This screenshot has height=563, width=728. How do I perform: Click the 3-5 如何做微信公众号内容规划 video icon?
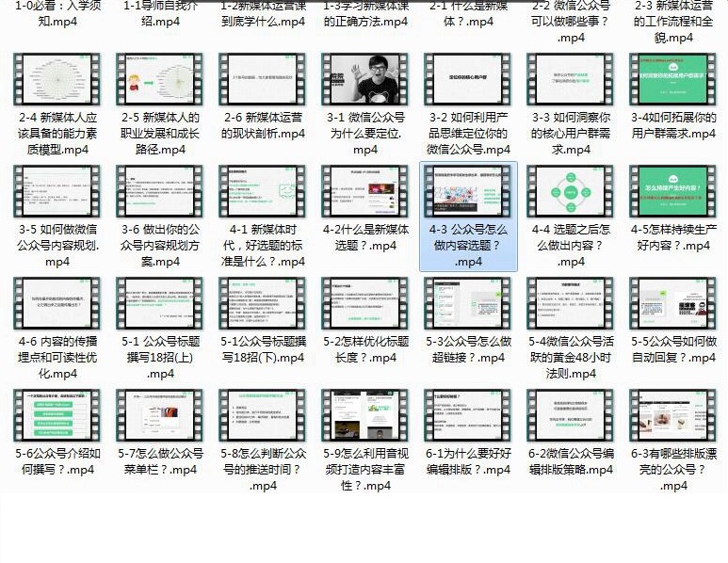[57, 192]
